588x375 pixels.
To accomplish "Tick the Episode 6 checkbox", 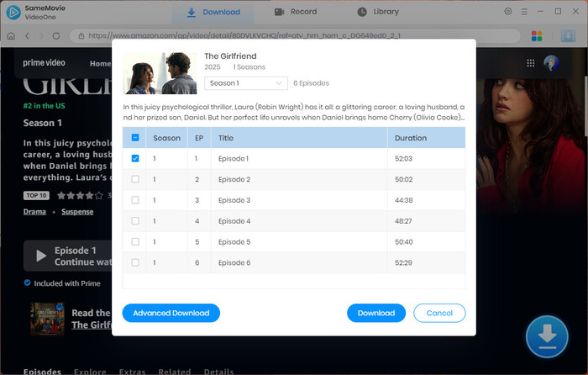I will [x=135, y=263].
